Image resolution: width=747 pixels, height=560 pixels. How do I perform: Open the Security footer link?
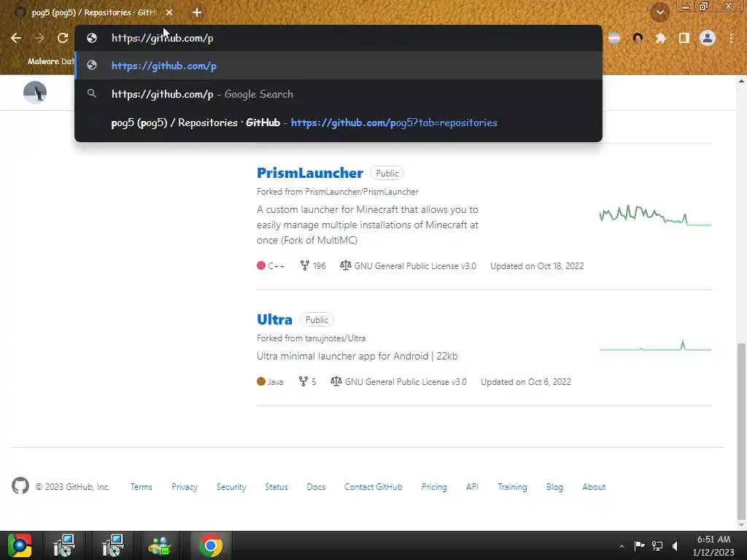tap(231, 487)
